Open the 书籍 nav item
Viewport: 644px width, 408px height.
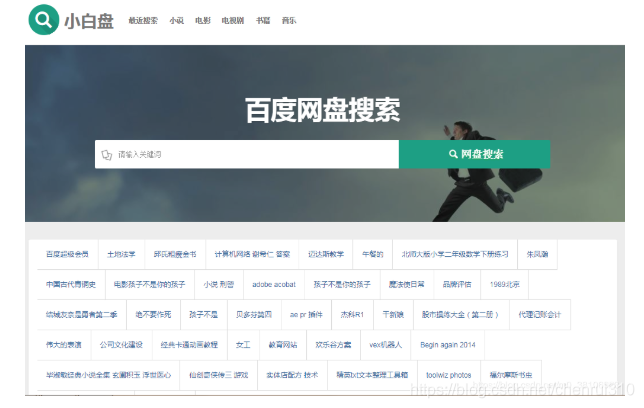[x=263, y=21]
